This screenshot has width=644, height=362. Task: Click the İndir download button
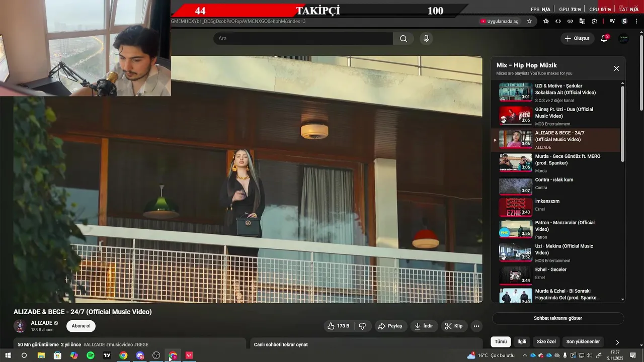(424, 326)
